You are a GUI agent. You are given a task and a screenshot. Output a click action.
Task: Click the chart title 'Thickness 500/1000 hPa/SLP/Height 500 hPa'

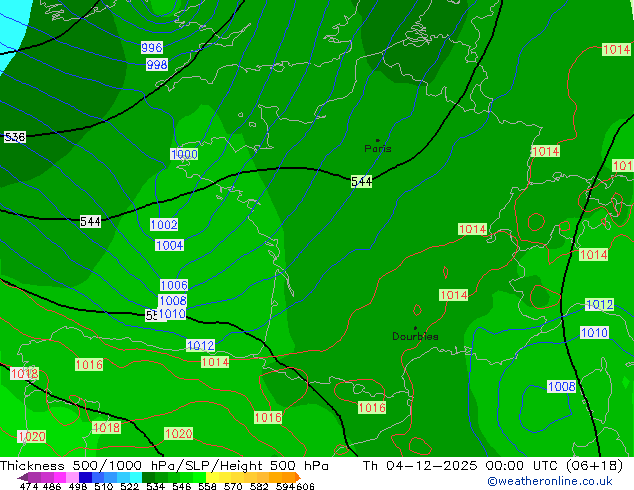pos(164,466)
